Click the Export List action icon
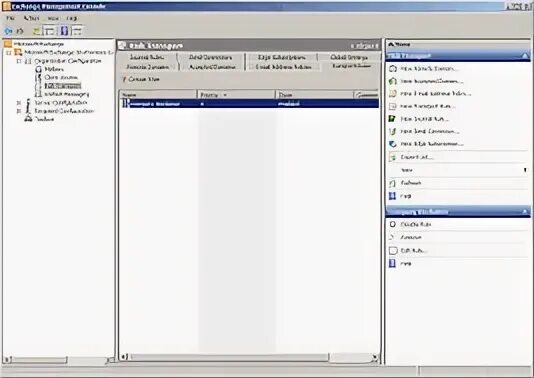534x378 pixels. 393,157
